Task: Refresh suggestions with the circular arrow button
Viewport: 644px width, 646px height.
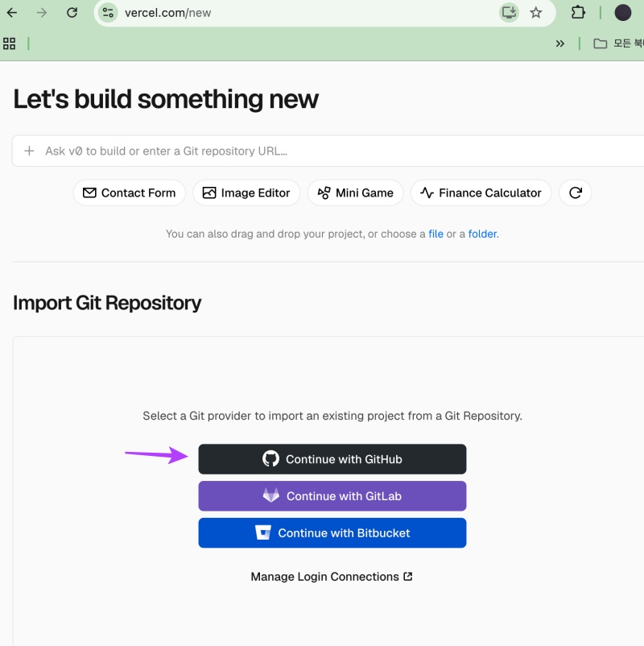Action: [576, 193]
